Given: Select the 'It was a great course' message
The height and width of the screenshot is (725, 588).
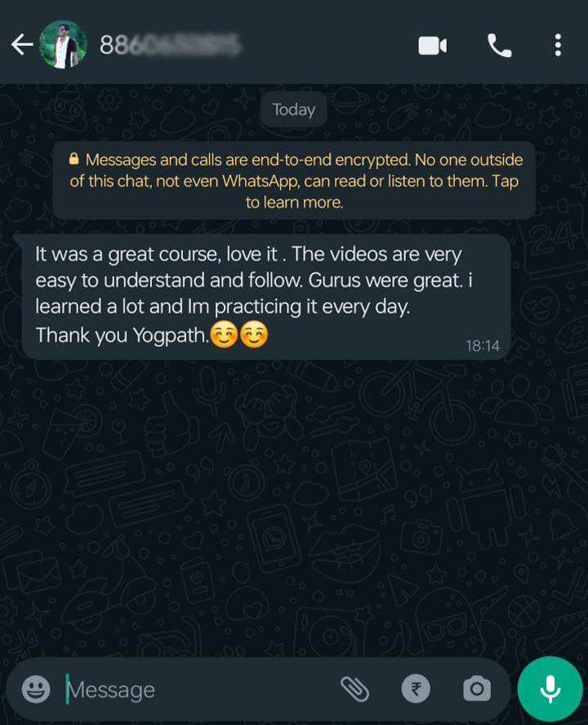Looking at the screenshot, I should pos(266,297).
